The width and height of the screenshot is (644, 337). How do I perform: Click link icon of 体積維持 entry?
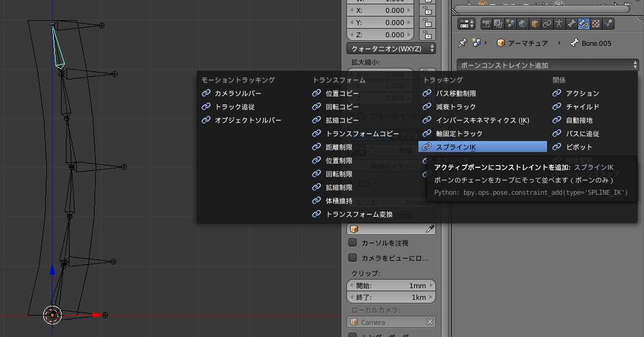tap(317, 201)
